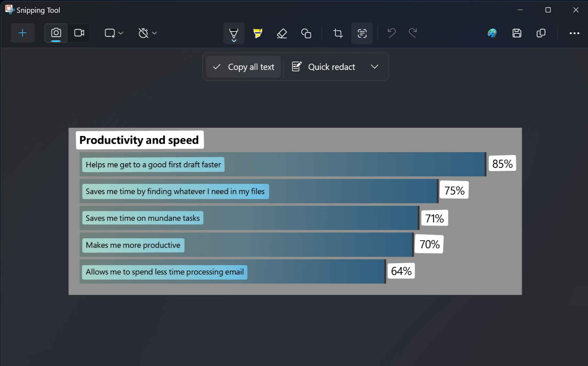Image resolution: width=588 pixels, height=366 pixels.
Task: Select 'Saves me time by finding whatever I need in my files'
Action: (175, 191)
